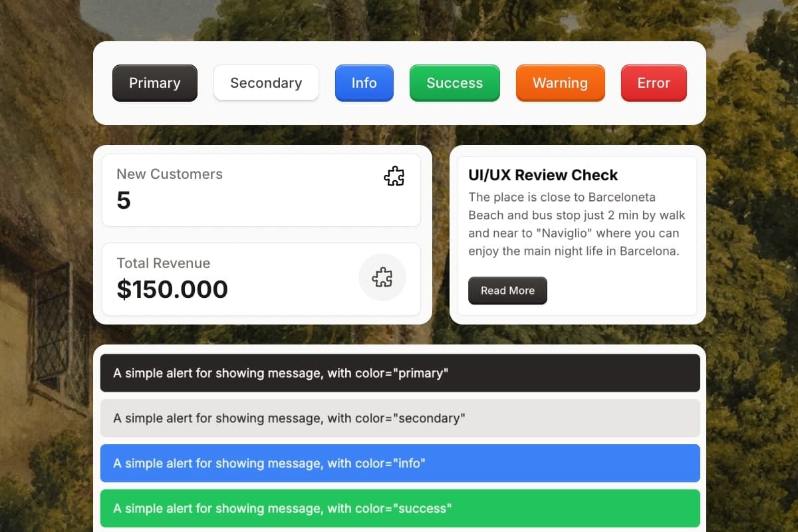Click the latticed cottage window in background
798x532 pixels.
55,326
